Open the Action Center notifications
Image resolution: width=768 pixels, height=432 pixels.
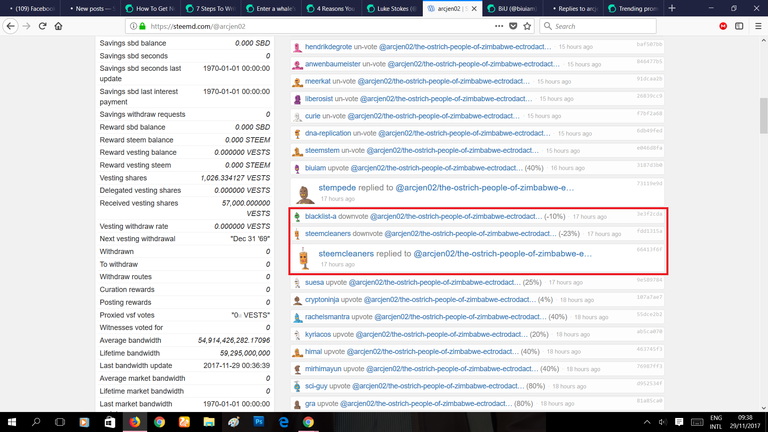679,422
